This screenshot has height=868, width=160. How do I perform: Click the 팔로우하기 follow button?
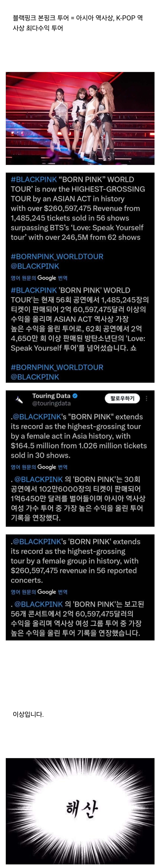(x=122, y=398)
